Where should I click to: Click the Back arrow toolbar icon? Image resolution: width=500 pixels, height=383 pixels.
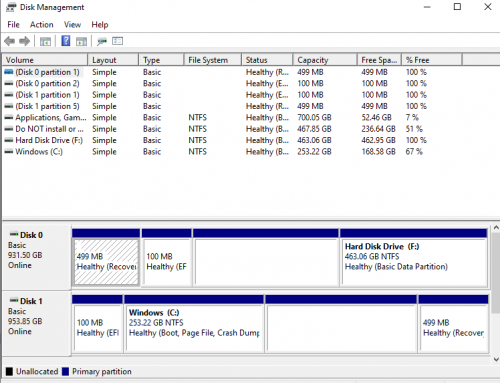point(10,41)
